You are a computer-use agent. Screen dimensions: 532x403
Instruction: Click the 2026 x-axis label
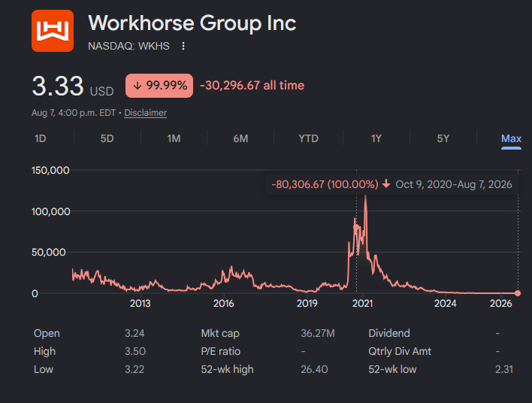[500, 303]
